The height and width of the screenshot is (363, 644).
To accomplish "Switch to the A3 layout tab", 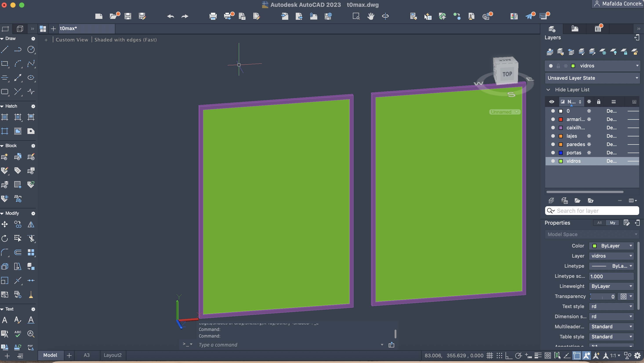I will 87,355.
